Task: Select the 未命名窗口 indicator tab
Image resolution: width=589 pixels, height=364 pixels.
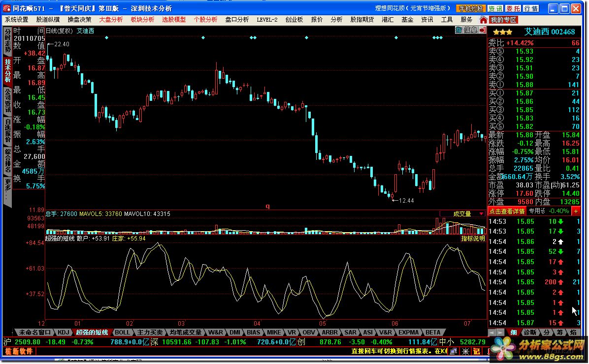Action: point(34,333)
